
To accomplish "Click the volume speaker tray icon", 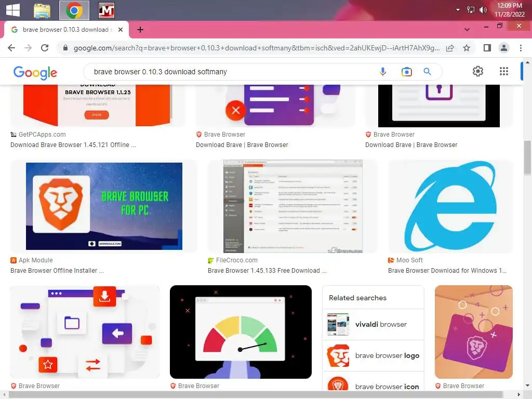I will tap(483, 10).
